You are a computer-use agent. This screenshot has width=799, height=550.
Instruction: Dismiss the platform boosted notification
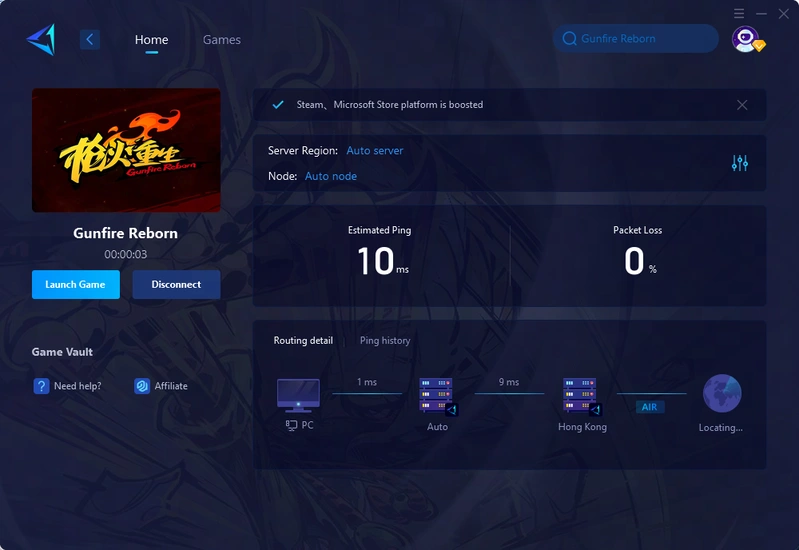pos(742,104)
